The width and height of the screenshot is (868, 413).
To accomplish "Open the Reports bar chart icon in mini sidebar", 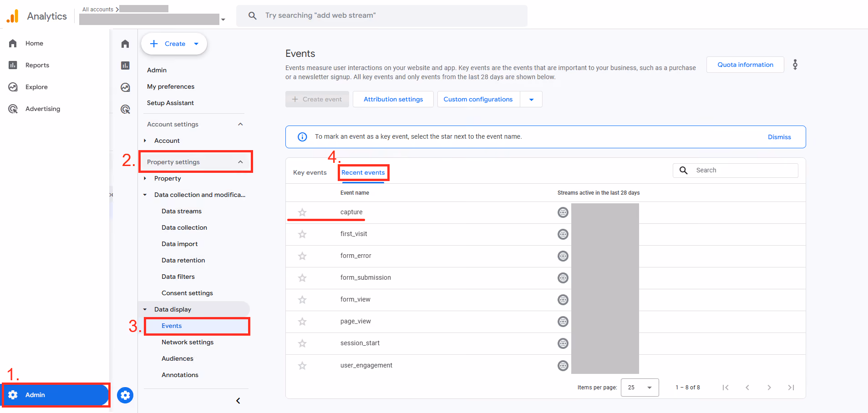I will click(125, 65).
